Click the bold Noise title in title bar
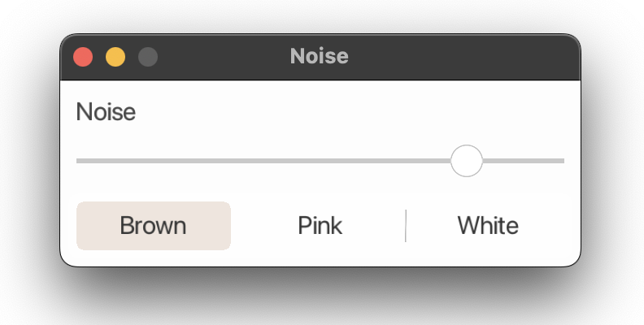This screenshot has height=325, width=644. point(319,56)
